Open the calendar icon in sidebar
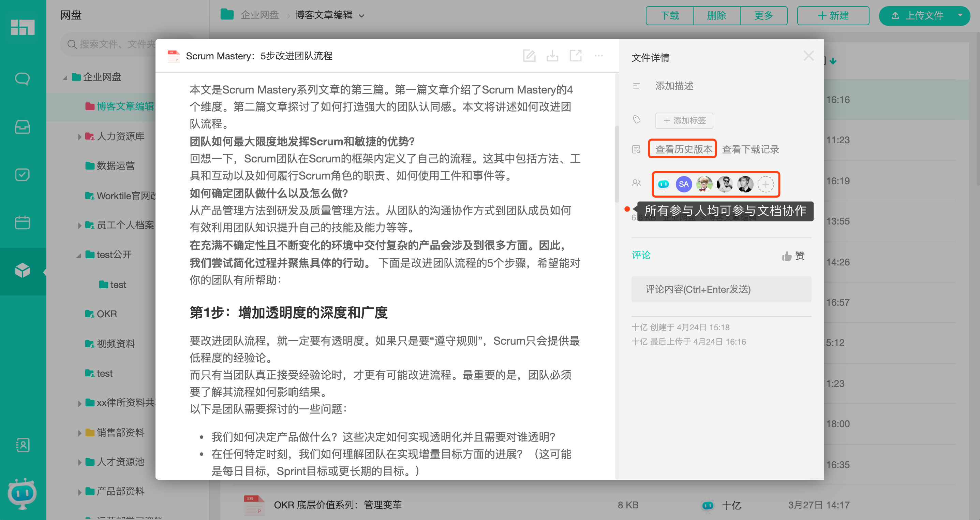980x520 pixels. pyautogui.click(x=23, y=222)
